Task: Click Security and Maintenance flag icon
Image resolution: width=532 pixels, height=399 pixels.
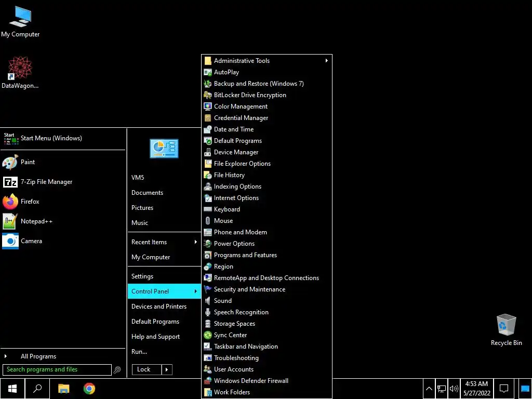Action: point(208,289)
